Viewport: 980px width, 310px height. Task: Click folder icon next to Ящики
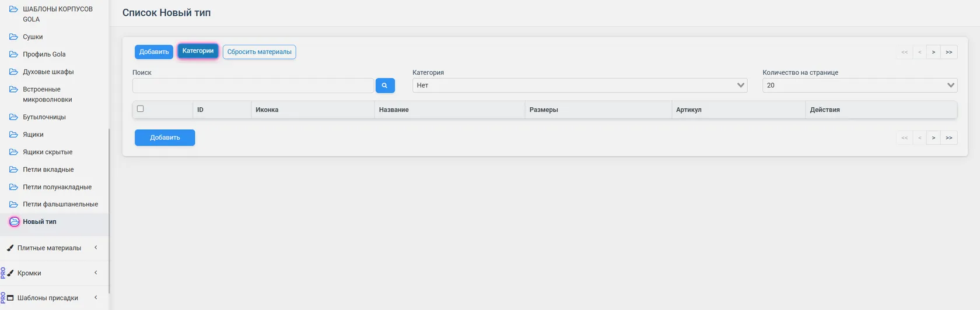tap(13, 135)
